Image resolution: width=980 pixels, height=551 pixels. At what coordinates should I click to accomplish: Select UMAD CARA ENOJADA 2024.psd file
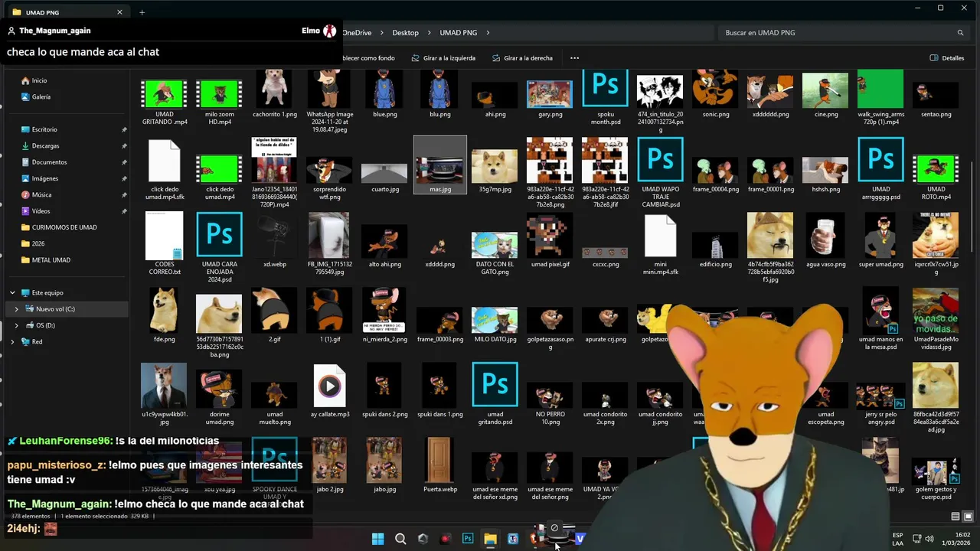[220, 248]
